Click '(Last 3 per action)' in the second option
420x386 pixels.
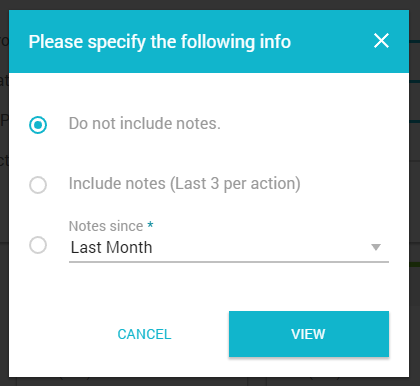tap(235, 184)
